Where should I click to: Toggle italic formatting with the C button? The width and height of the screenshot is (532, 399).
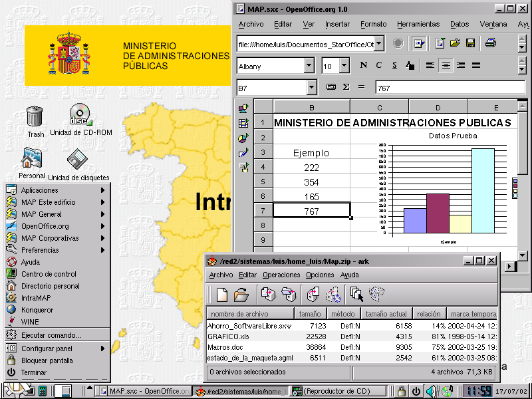(379, 65)
